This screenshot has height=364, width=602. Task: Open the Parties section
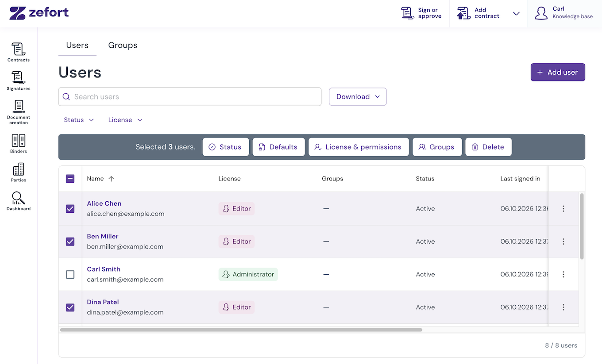coord(19,172)
